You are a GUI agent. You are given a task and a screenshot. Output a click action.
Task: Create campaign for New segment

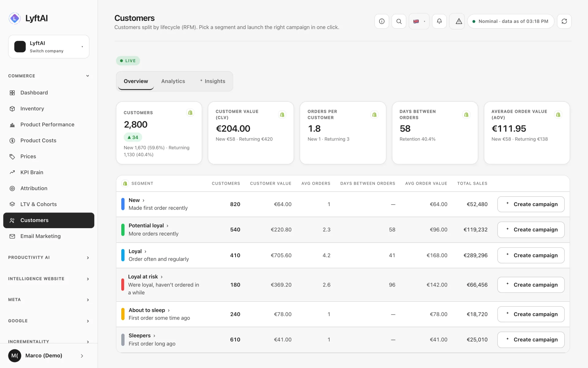pos(531,204)
